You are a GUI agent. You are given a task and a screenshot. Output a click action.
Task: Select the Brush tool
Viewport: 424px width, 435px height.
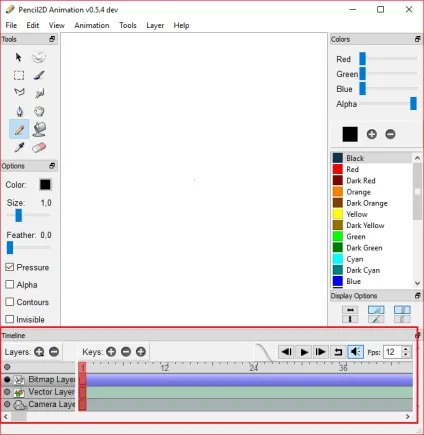39,75
